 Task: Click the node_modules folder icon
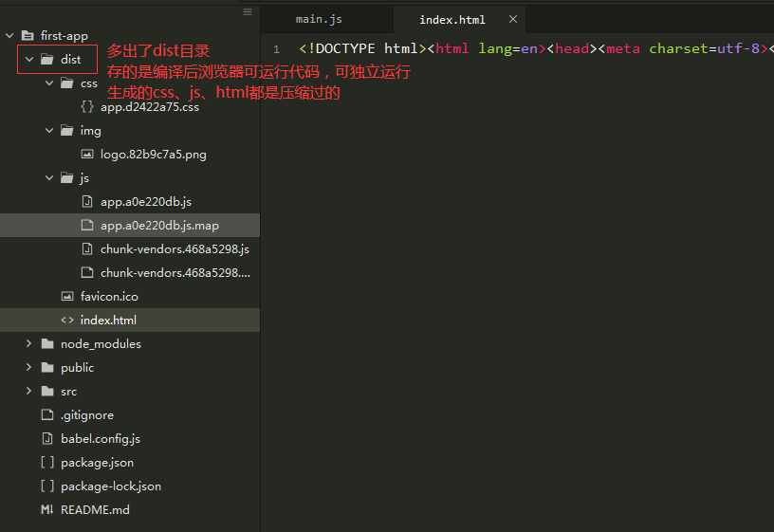(x=47, y=343)
